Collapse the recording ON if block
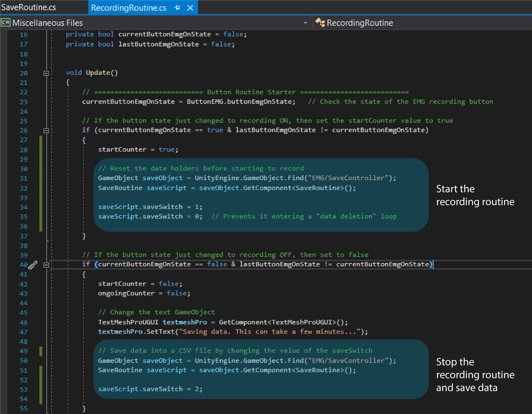This screenshot has height=414, width=532. pyautogui.click(x=46, y=131)
